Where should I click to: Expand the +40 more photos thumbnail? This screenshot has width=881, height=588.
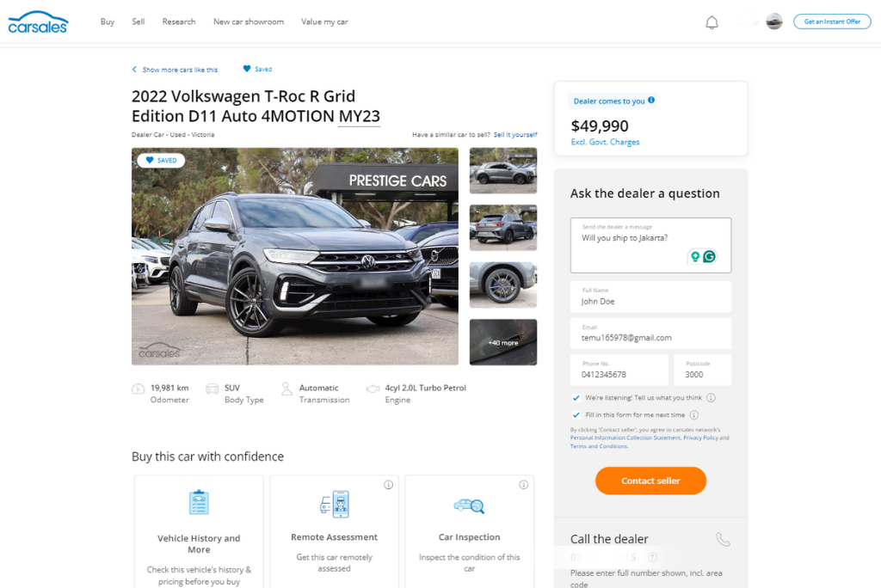(x=503, y=342)
